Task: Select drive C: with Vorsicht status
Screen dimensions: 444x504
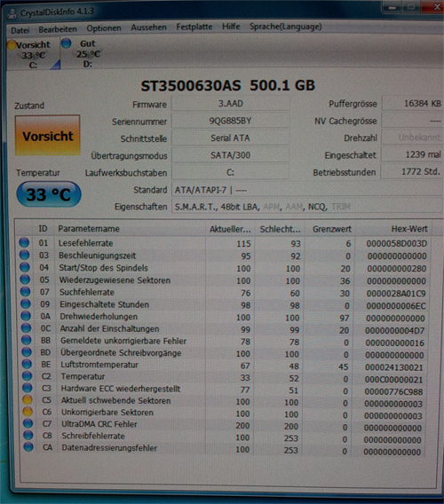Action: point(33,54)
